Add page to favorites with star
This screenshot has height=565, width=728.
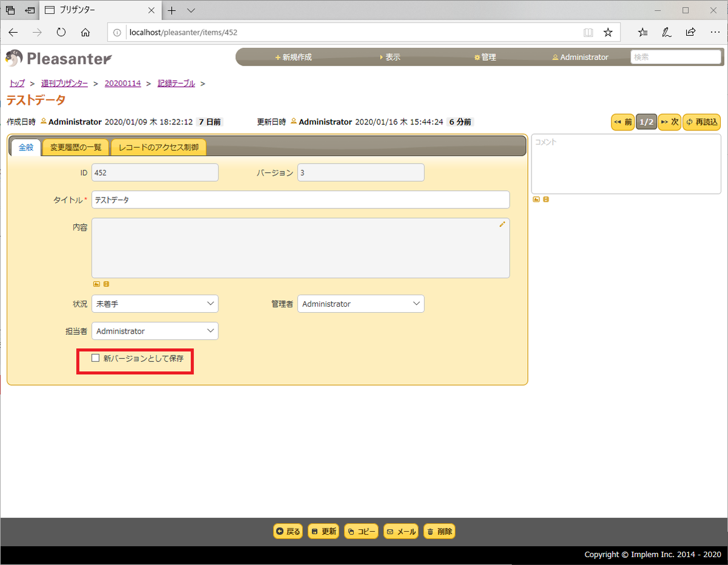click(x=608, y=32)
